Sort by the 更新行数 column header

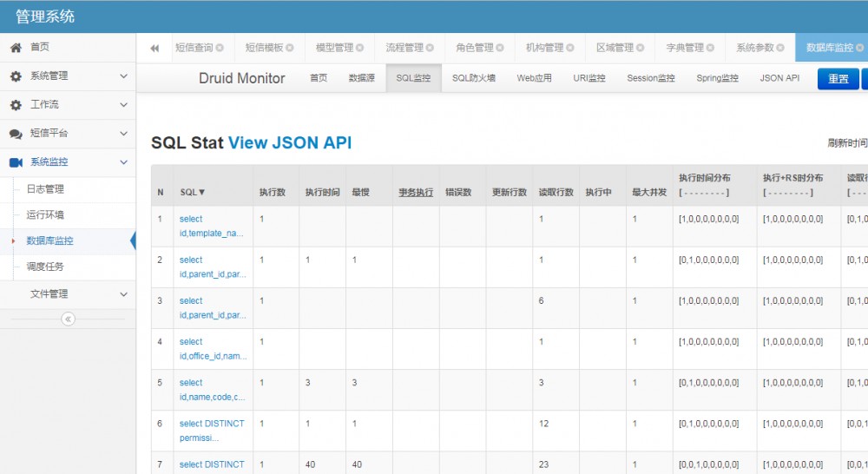(510, 192)
